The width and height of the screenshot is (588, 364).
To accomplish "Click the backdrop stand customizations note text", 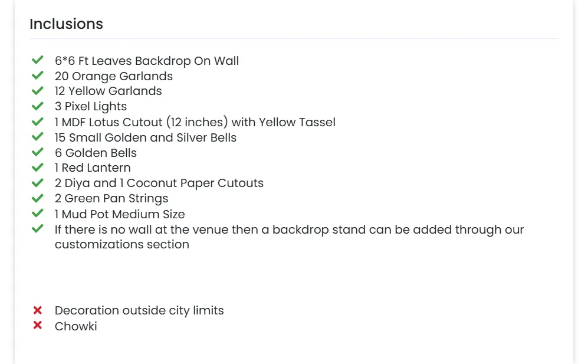I will point(289,237).
